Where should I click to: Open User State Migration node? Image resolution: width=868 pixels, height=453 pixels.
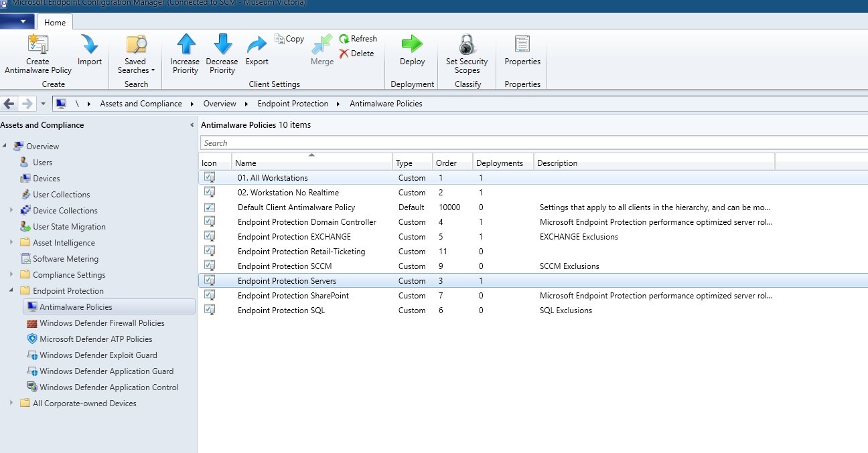(x=69, y=227)
